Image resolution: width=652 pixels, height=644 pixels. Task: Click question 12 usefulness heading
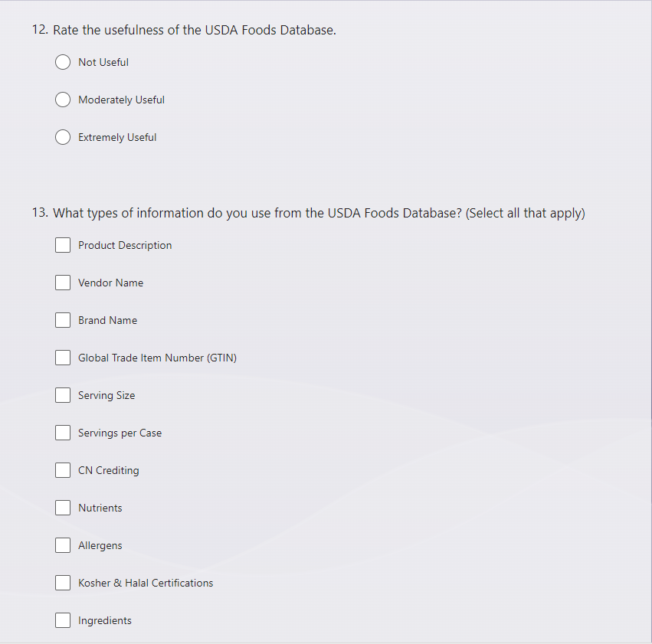click(184, 30)
